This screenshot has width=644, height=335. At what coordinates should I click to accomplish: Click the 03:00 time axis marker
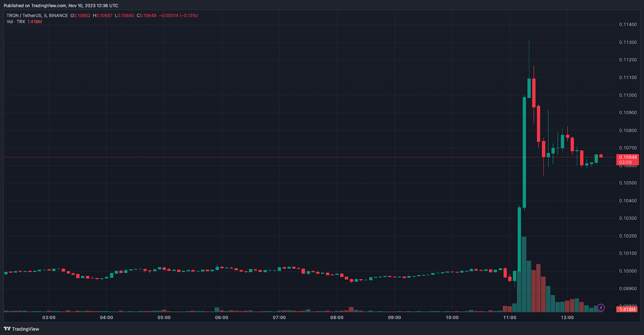click(x=49, y=318)
